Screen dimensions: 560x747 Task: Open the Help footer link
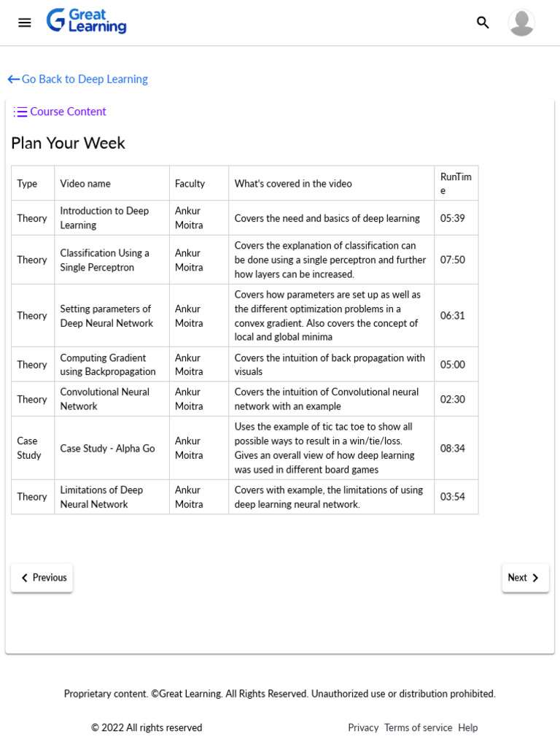(467, 727)
